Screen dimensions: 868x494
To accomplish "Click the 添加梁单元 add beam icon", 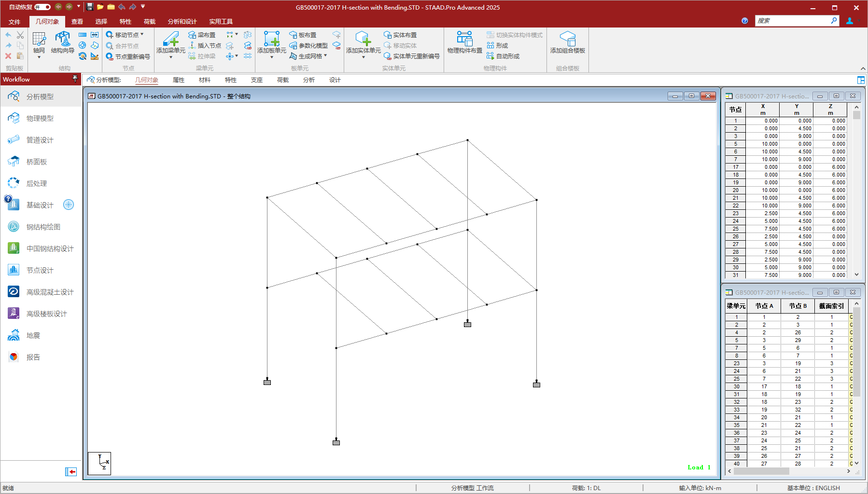I will pos(171,39).
